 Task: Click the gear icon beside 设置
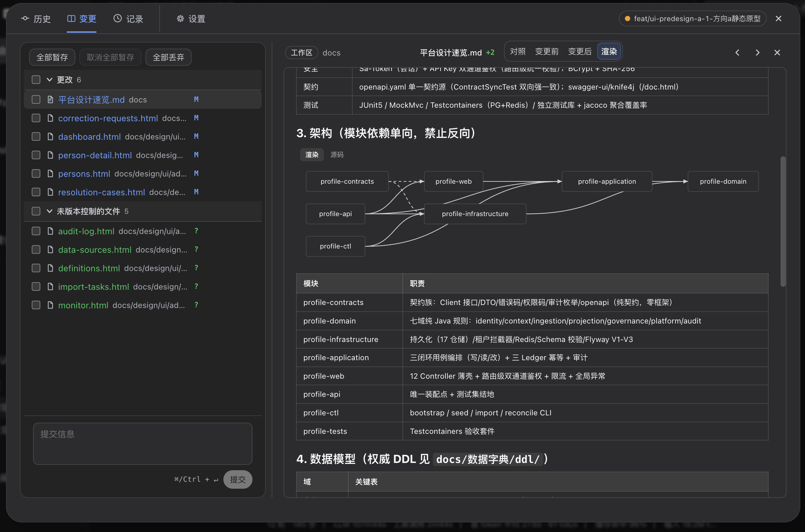coord(180,18)
